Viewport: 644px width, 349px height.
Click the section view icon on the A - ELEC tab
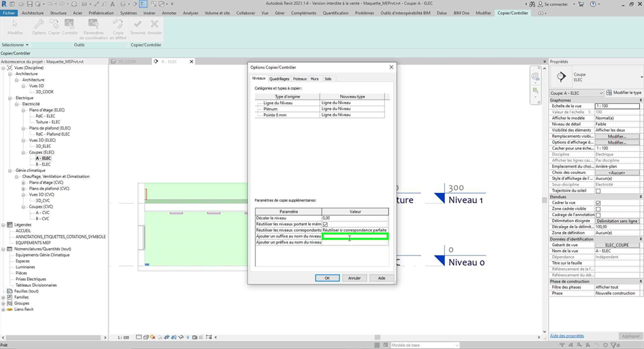pos(155,61)
